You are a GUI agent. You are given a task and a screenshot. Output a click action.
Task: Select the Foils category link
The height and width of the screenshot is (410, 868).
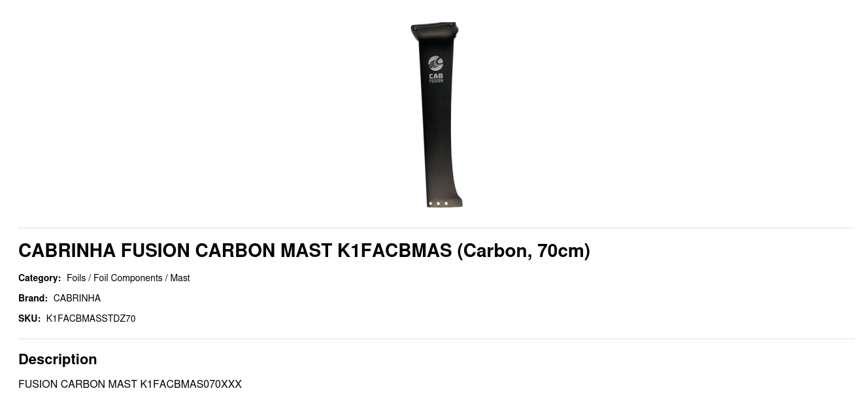[x=76, y=278]
